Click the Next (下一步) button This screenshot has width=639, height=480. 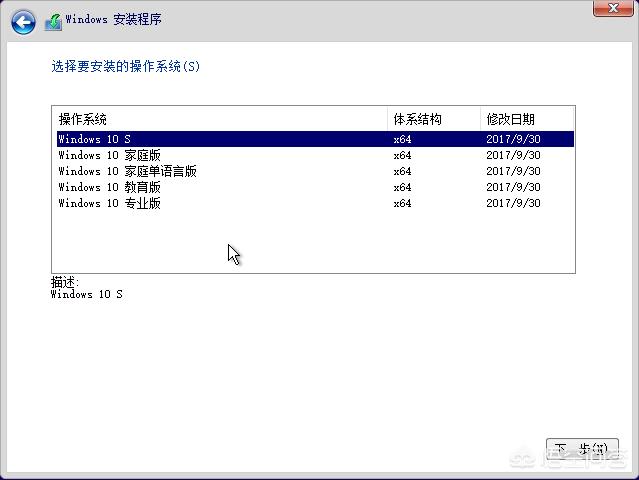pyautogui.click(x=582, y=449)
